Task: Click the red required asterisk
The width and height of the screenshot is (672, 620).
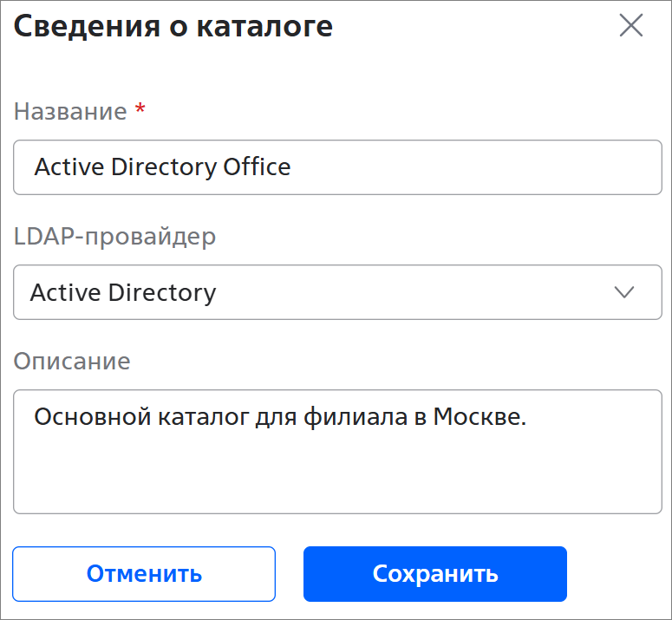Action: pos(140,109)
